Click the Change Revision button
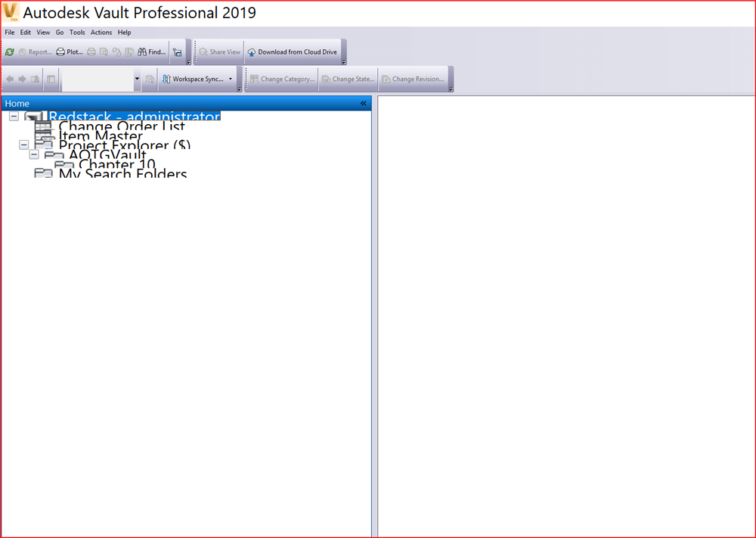 coord(413,79)
